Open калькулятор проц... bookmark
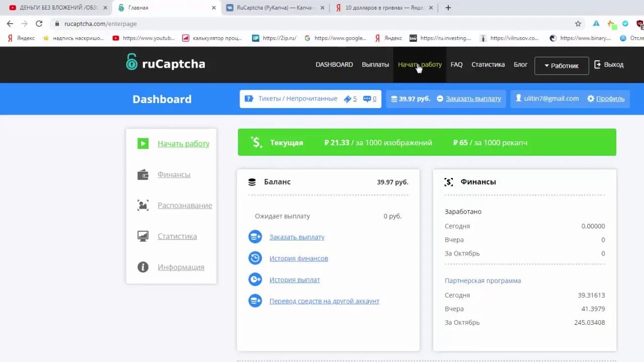Image resolution: width=644 pixels, height=362 pixels. (x=212, y=38)
